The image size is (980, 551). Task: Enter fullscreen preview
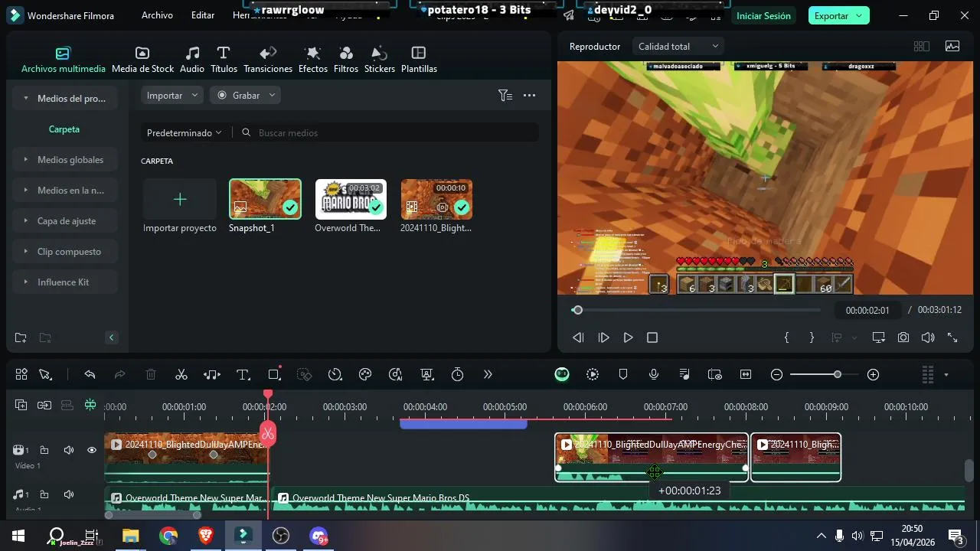pyautogui.click(x=952, y=337)
